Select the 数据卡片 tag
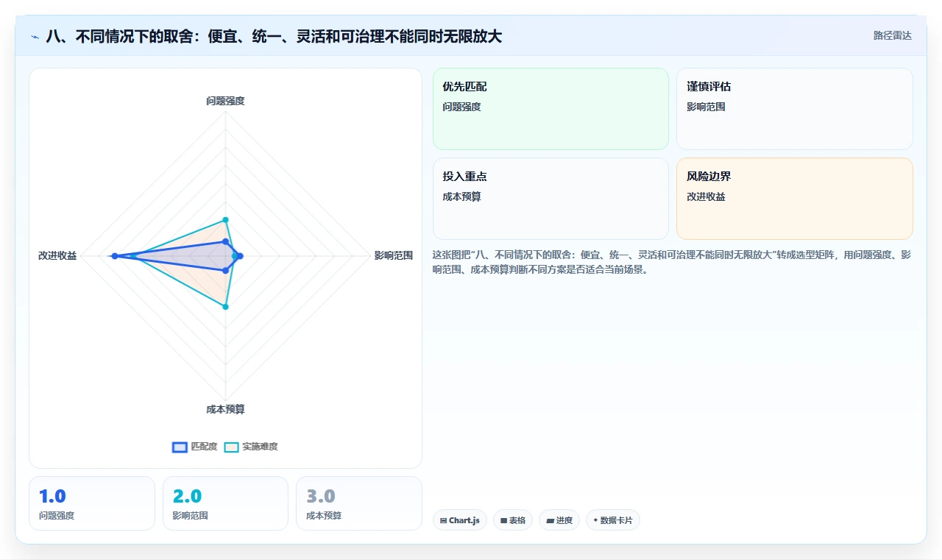This screenshot has width=942, height=560. tap(613, 520)
